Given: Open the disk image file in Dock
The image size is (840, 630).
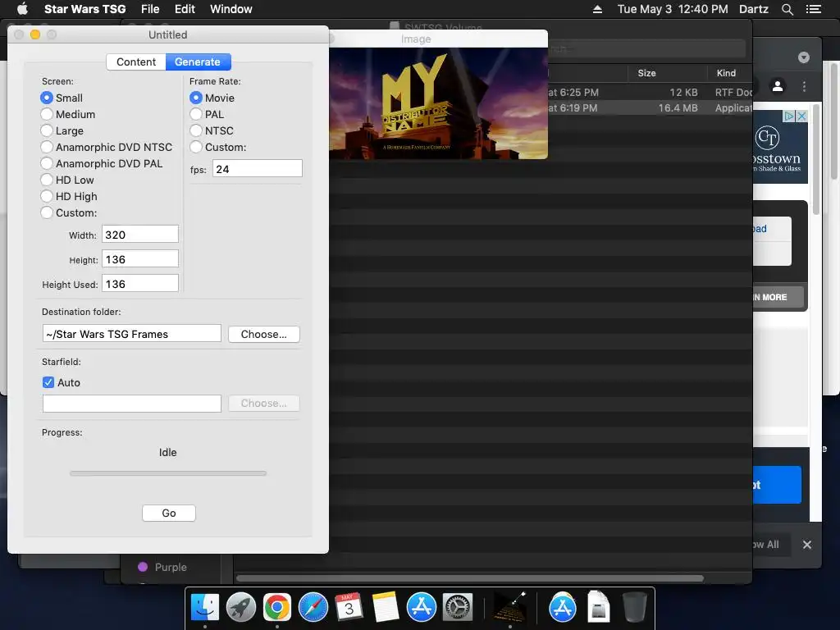Looking at the screenshot, I should [x=598, y=608].
